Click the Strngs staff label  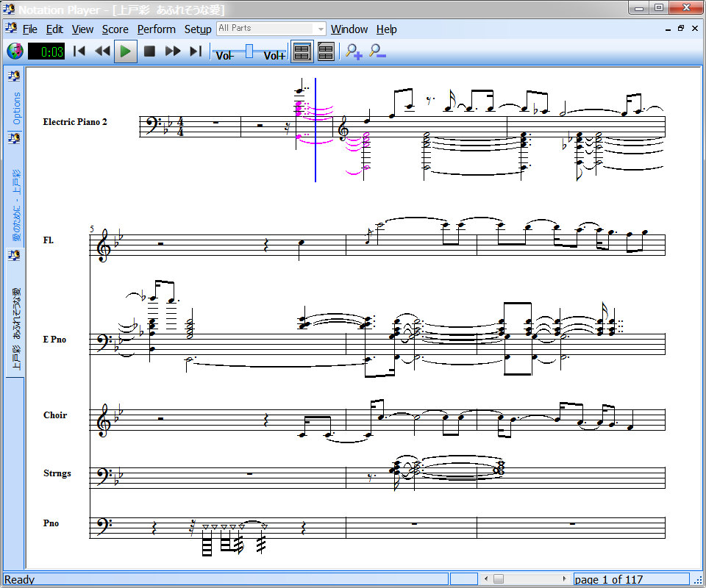tap(57, 473)
